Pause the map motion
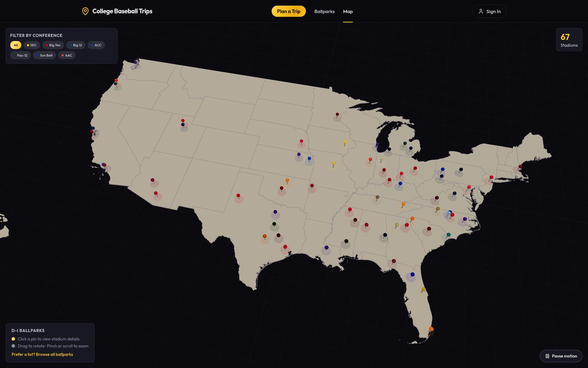Image resolution: width=588 pixels, height=368 pixels. pos(561,356)
